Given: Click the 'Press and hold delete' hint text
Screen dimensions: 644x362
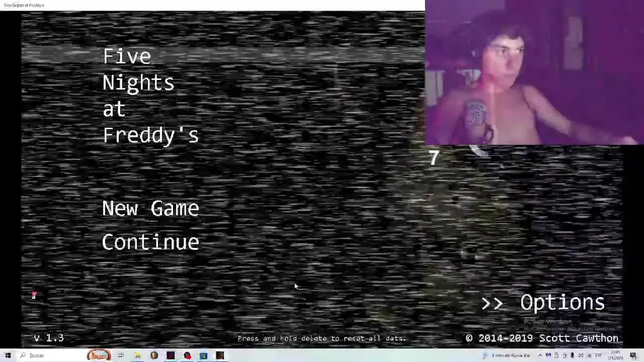Looking at the screenshot, I should (322, 338).
